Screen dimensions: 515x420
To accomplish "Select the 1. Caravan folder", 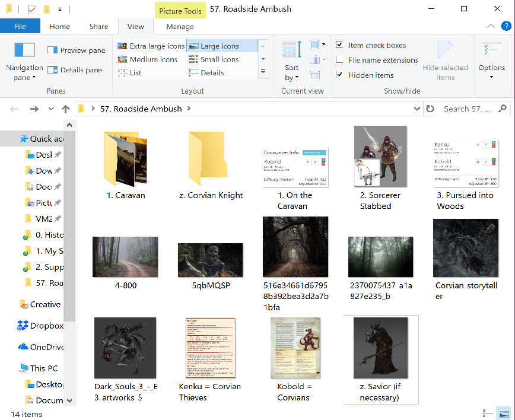I will point(126,165).
